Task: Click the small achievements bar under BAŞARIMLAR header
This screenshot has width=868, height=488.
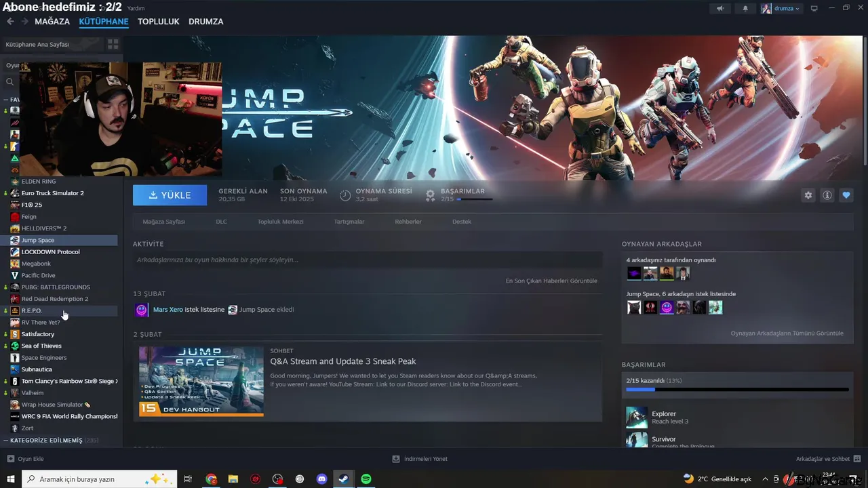Action: 475,199
